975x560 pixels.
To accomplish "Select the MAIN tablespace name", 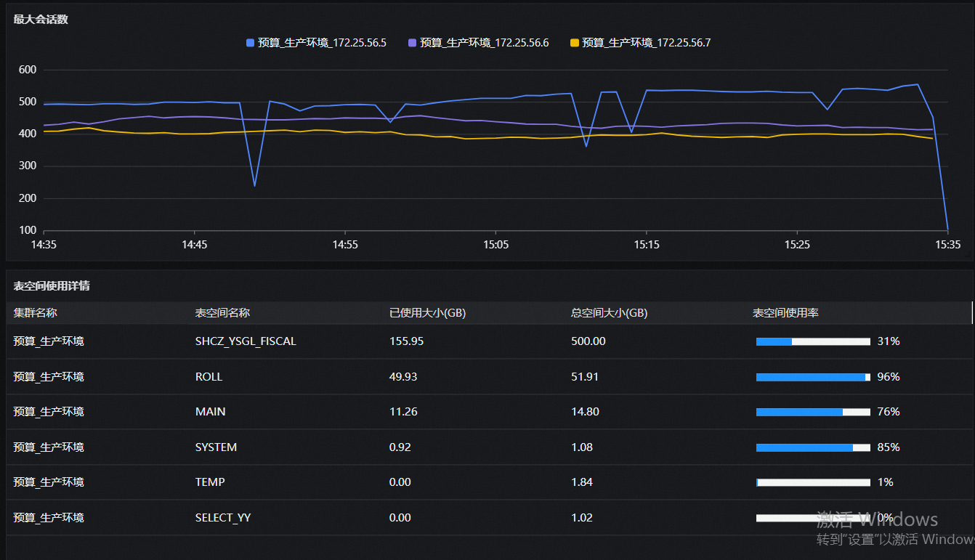I will [x=210, y=412].
